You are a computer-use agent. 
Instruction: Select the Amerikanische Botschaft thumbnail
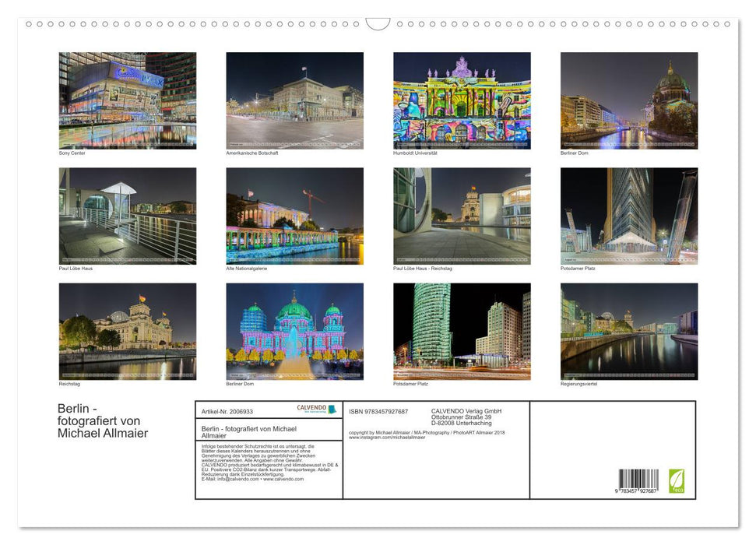pos(294,100)
